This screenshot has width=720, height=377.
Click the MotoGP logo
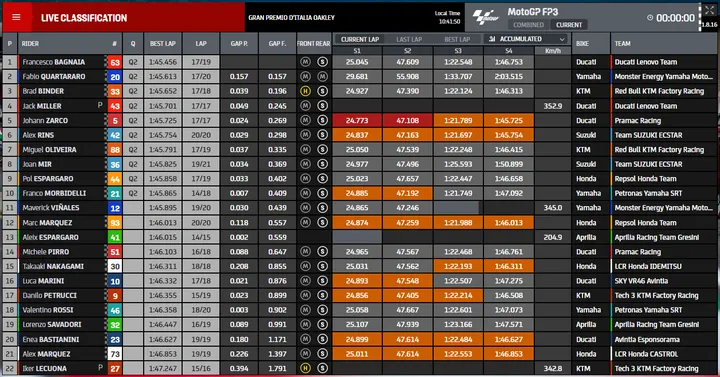point(485,17)
